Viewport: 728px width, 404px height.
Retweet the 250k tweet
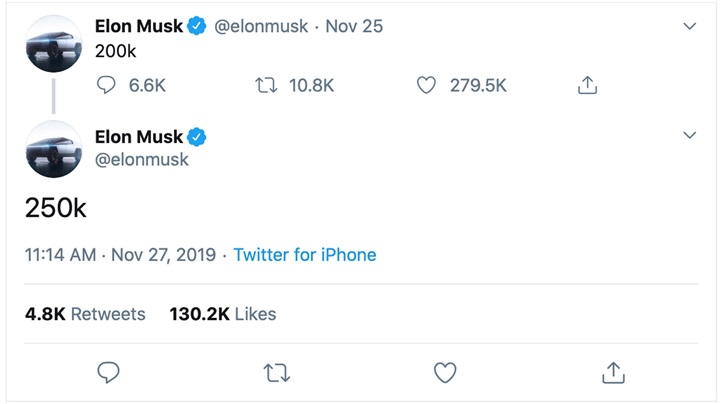tap(277, 373)
